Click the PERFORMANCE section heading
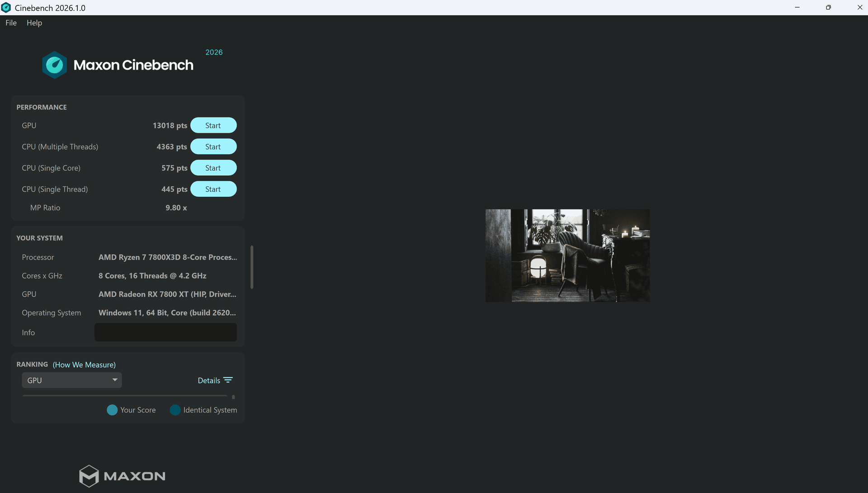 (x=42, y=107)
